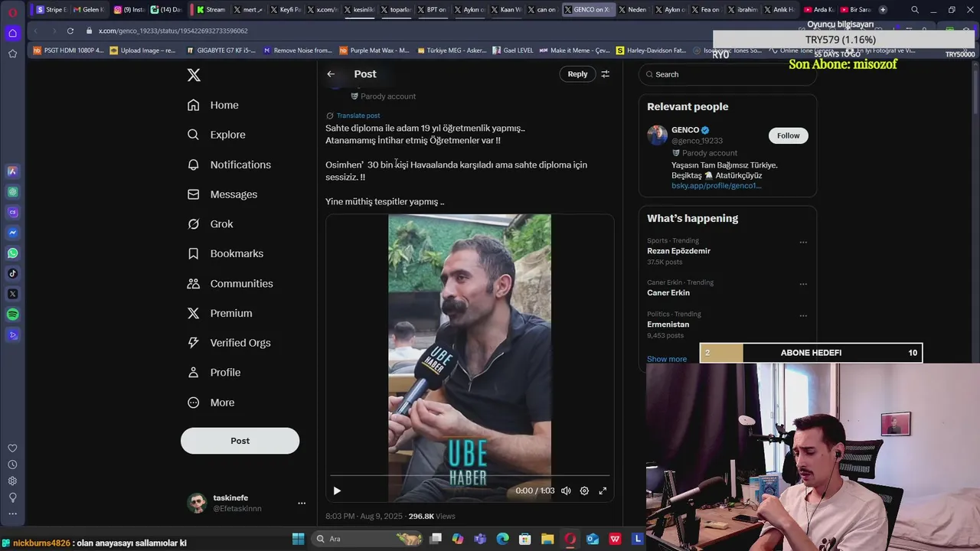This screenshot has height=551, width=980.
Task: Open Messages in the sidebar
Action: coord(223,194)
